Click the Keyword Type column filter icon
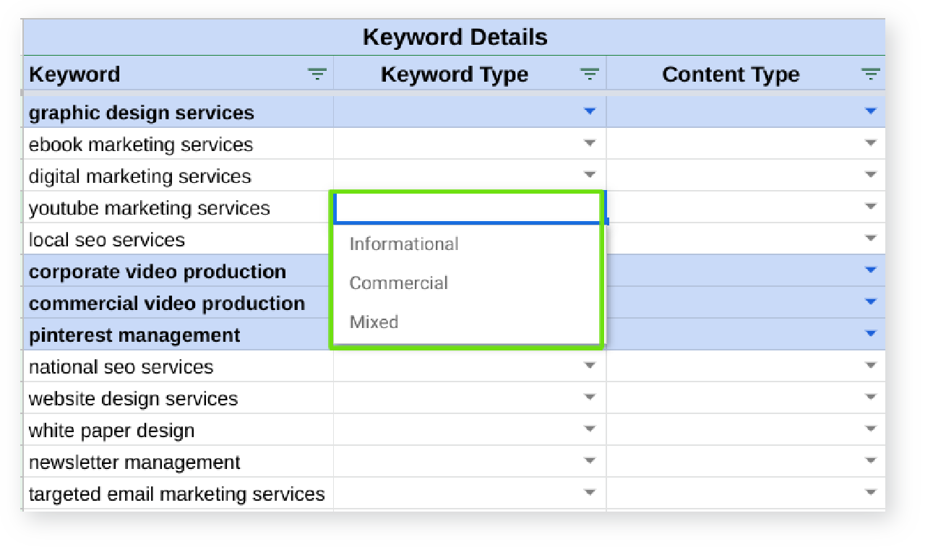Viewport: 933px width, 560px height. (x=590, y=74)
